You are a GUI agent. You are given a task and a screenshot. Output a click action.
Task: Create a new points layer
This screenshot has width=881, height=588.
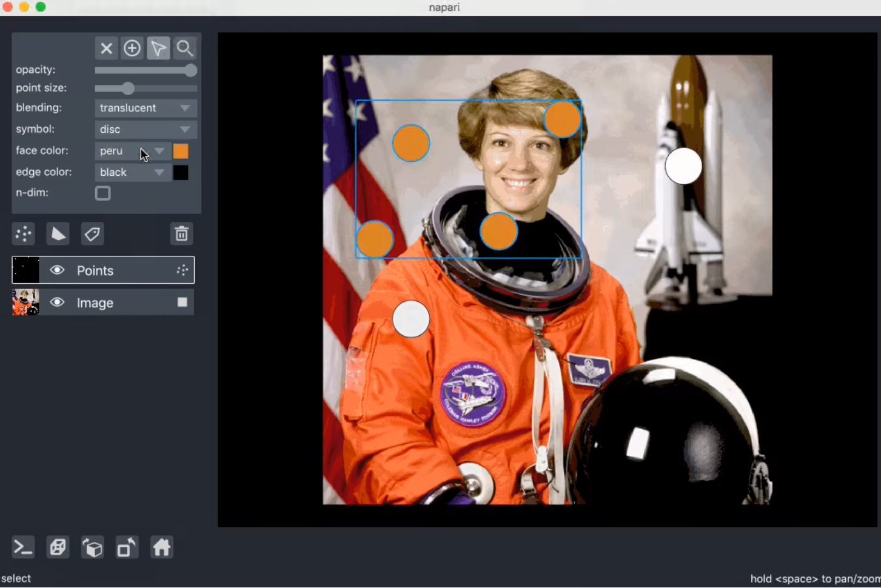click(x=24, y=234)
